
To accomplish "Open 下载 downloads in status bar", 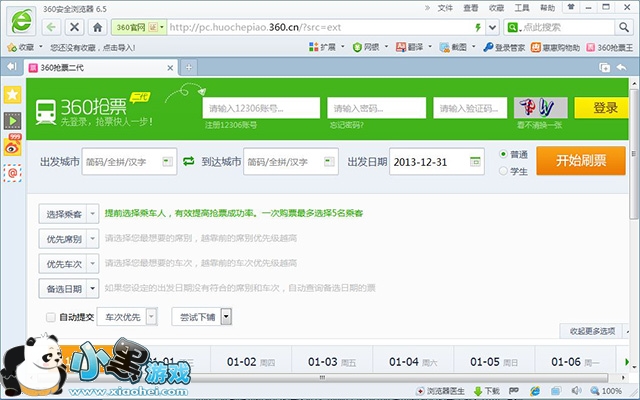I will [x=487, y=391].
